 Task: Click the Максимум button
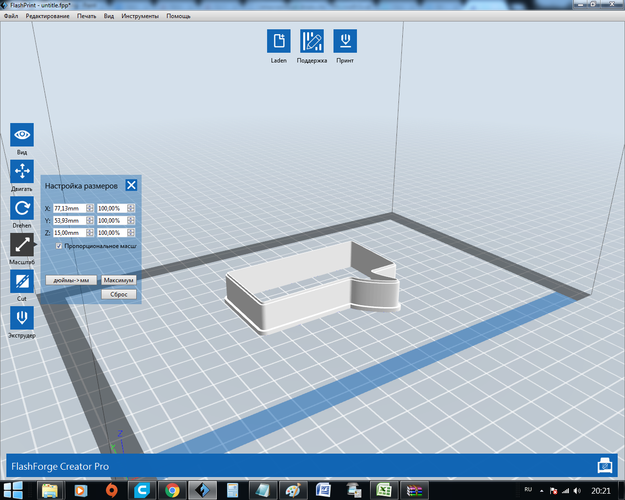(118, 280)
